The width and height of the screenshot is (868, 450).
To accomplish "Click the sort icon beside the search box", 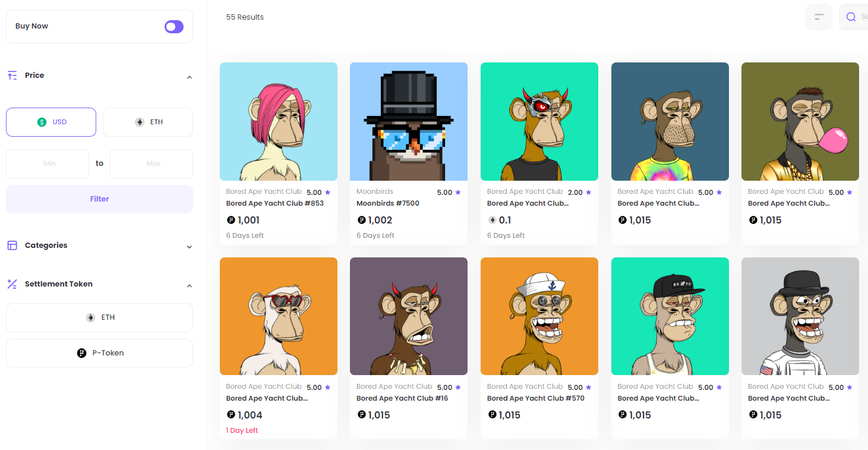I will pyautogui.click(x=819, y=17).
